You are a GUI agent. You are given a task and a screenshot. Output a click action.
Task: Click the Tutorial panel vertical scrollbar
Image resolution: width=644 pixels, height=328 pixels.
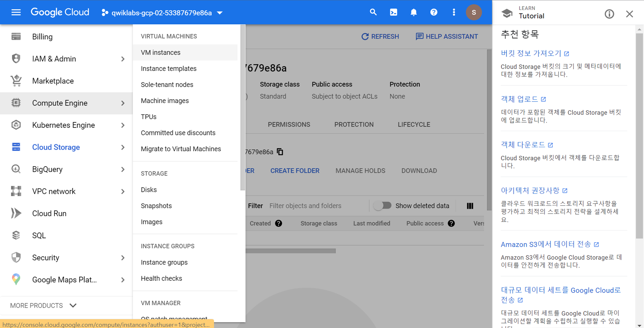(x=639, y=135)
